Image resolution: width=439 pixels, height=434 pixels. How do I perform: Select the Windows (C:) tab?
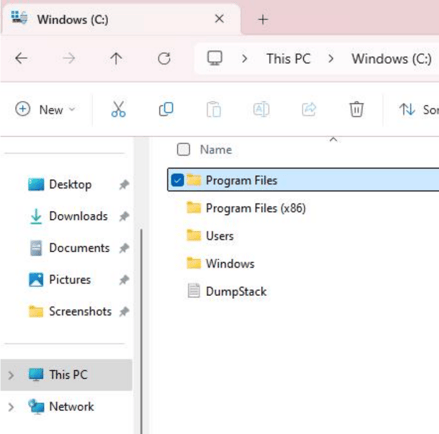[x=120, y=19]
